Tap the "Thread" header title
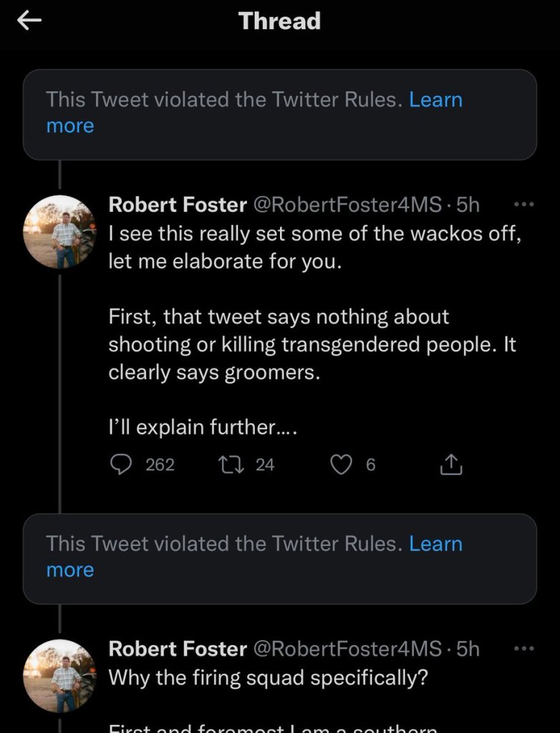Image resolution: width=560 pixels, height=733 pixels. 280,21
